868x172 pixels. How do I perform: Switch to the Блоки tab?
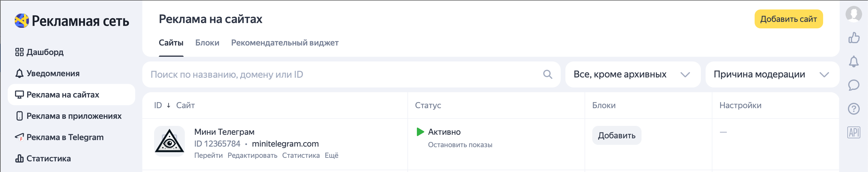(x=207, y=43)
